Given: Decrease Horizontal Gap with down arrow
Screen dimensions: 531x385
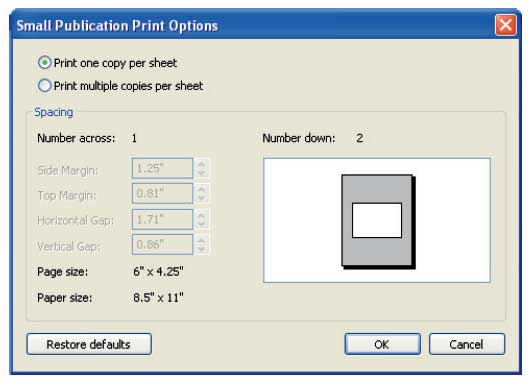Looking at the screenshot, I should 202,224.
